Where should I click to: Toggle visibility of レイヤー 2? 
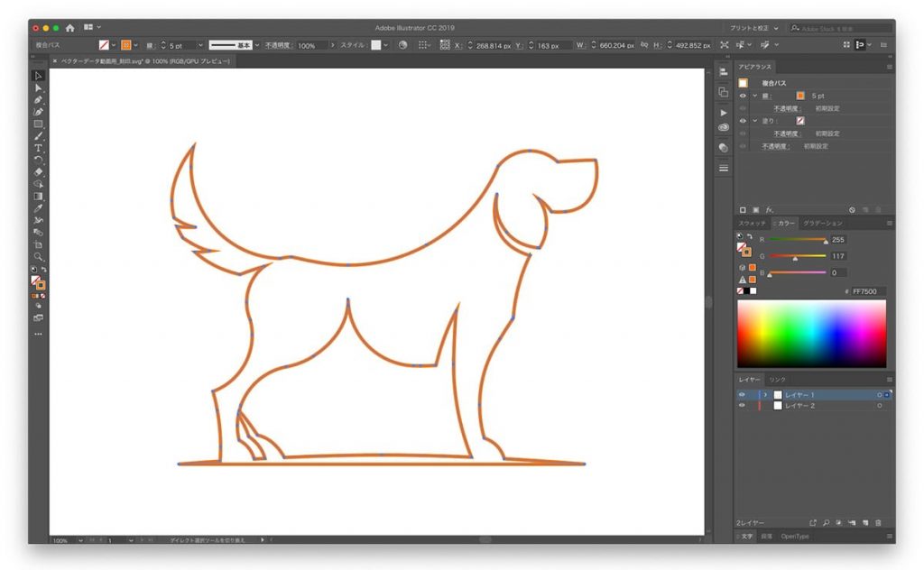click(743, 407)
